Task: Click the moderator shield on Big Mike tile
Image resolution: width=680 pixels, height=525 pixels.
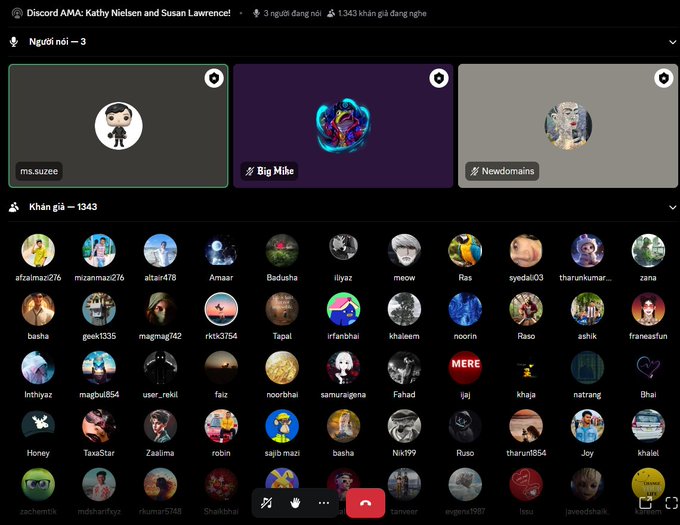Action: pyautogui.click(x=439, y=78)
